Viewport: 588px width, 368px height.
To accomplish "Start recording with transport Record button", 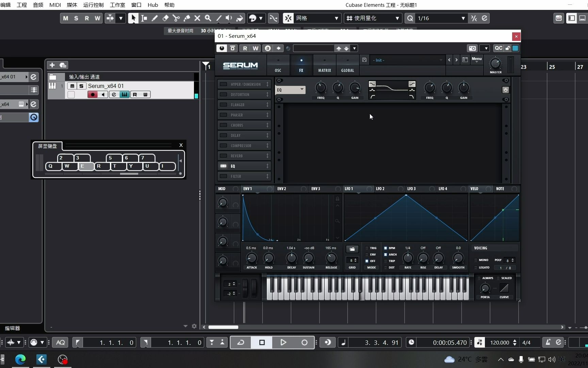I will [304, 342].
